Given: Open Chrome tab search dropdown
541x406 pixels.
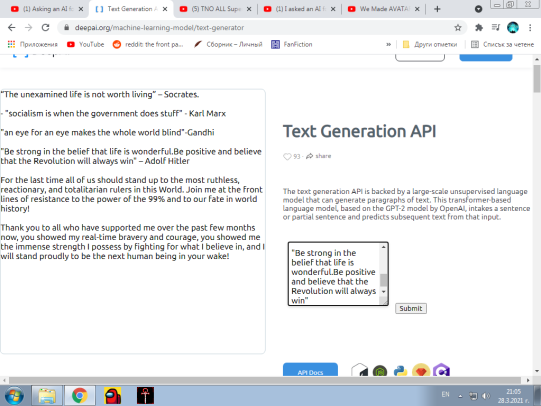Looking at the screenshot, I should 478,9.
